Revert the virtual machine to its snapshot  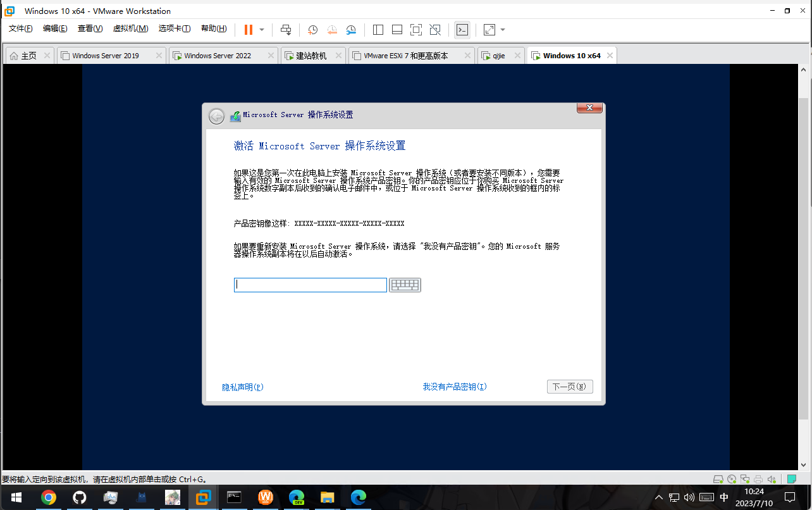click(x=332, y=30)
